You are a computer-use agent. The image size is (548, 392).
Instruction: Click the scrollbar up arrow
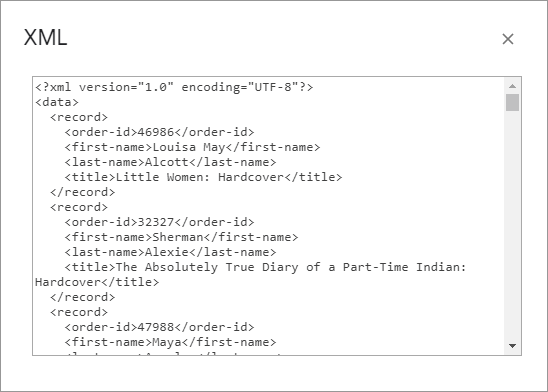[512, 86]
